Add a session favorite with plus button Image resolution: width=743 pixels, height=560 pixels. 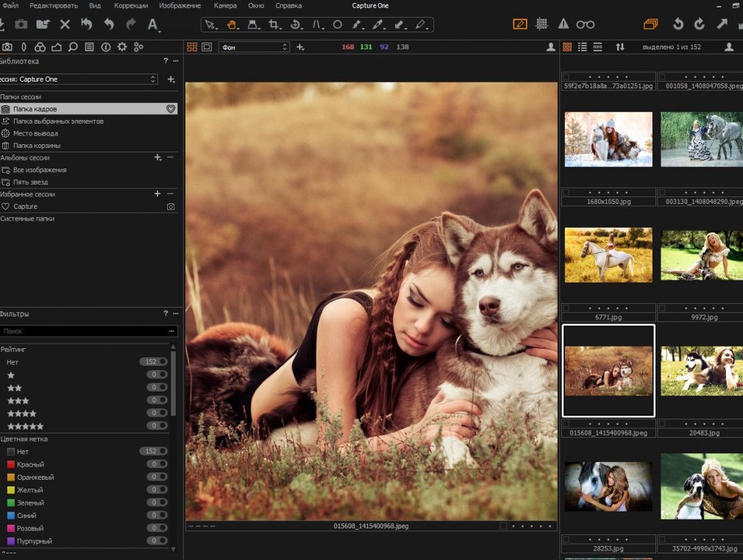point(157,194)
